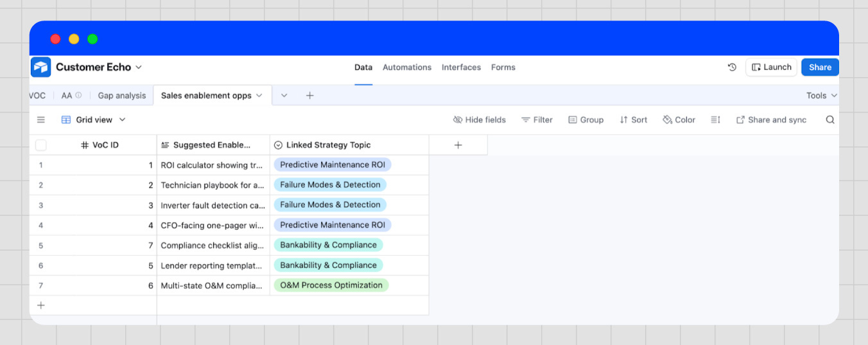Viewport: 868px width, 345px height.
Task: Add a new field column plus
Action: (458, 145)
